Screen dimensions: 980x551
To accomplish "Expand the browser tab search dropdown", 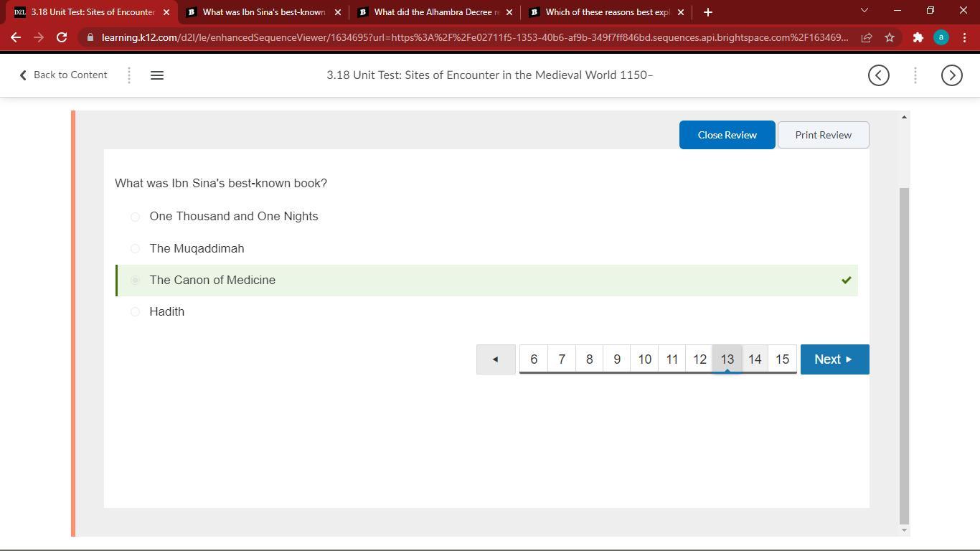I will (x=864, y=11).
